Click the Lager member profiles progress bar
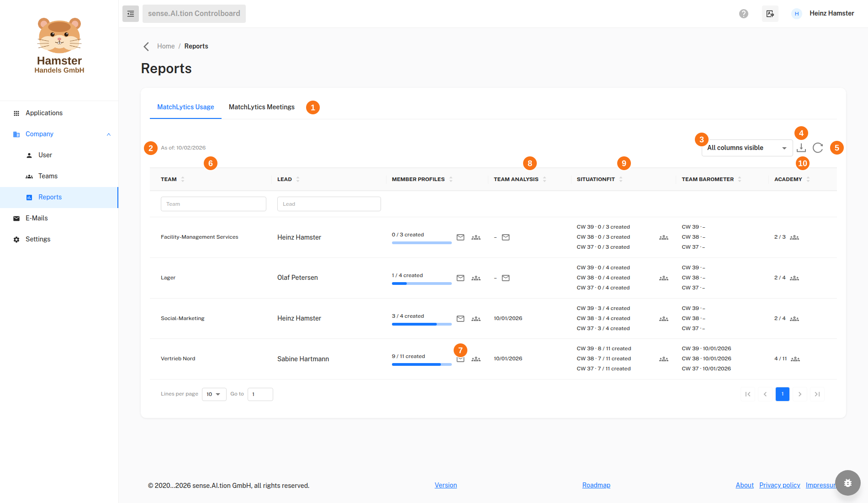Screen dimensions: 868x503 pyautogui.click(x=422, y=284)
